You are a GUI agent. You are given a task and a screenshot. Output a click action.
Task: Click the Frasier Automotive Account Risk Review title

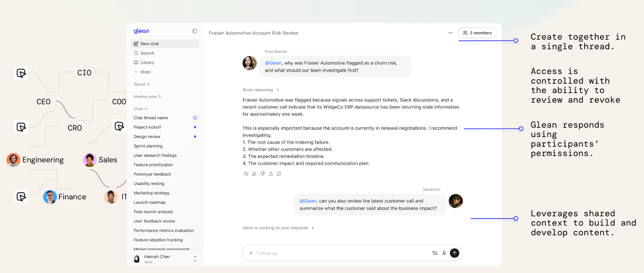coord(253,33)
